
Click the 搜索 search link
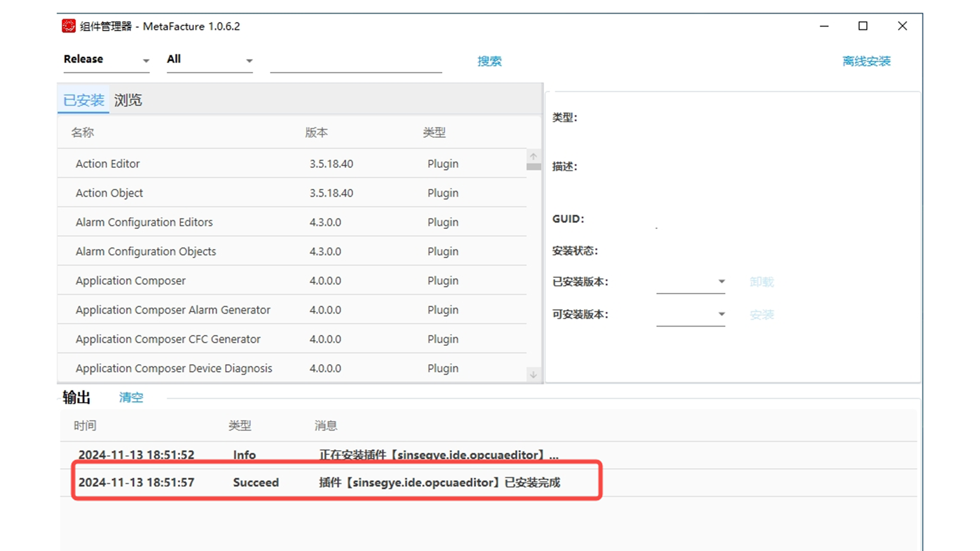click(x=489, y=61)
